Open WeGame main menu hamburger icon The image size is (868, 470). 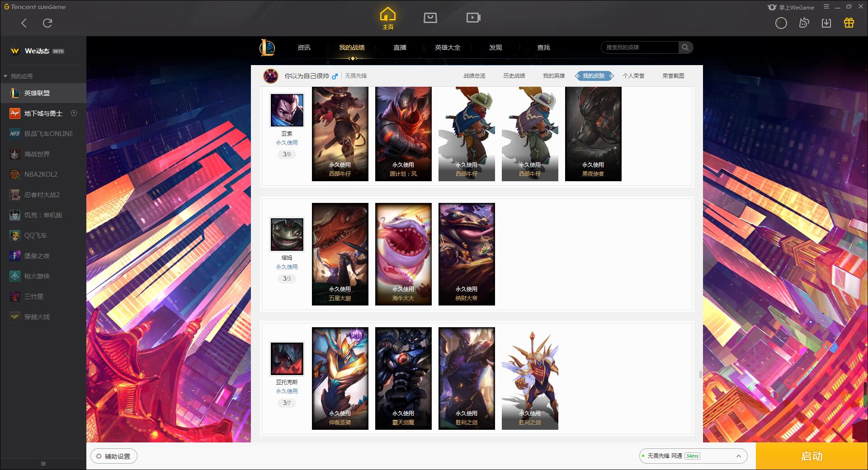point(826,7)
